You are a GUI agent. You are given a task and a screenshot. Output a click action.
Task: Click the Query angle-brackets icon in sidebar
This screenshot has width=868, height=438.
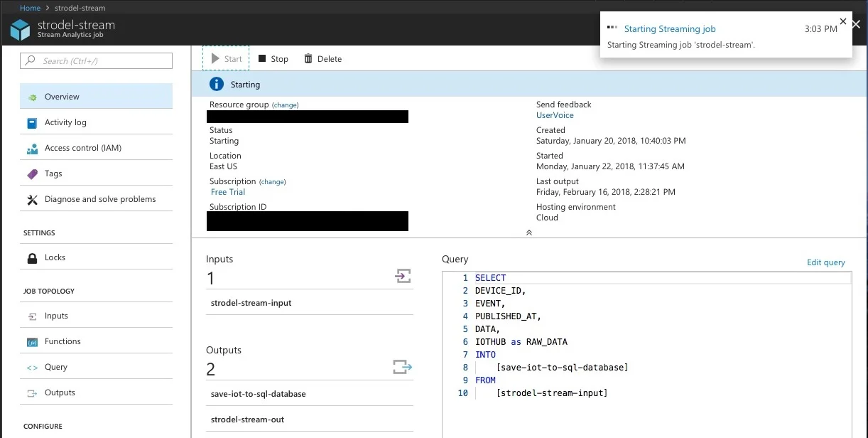[x=32, y=368]
